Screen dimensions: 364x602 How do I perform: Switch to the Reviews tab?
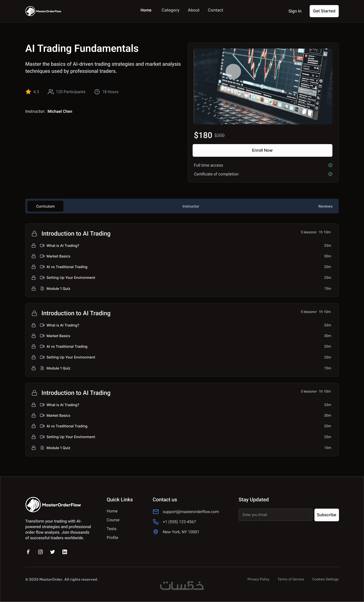[325, 206]
